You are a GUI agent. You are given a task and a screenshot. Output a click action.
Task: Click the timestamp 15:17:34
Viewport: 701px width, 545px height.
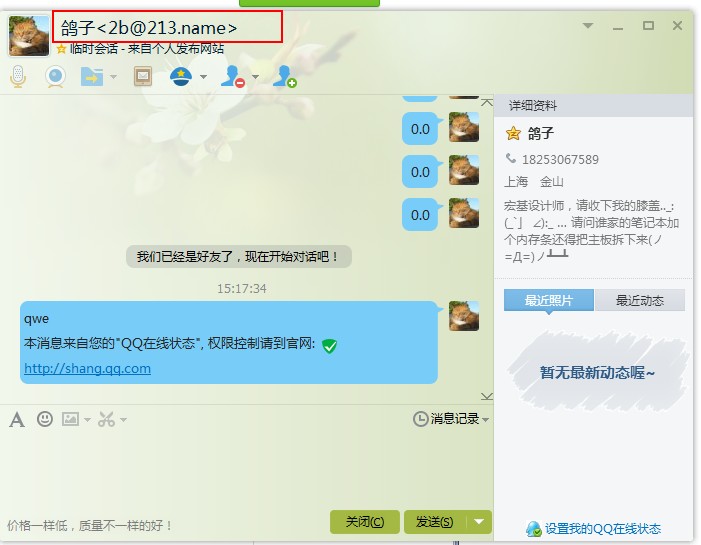pos(242,288)
